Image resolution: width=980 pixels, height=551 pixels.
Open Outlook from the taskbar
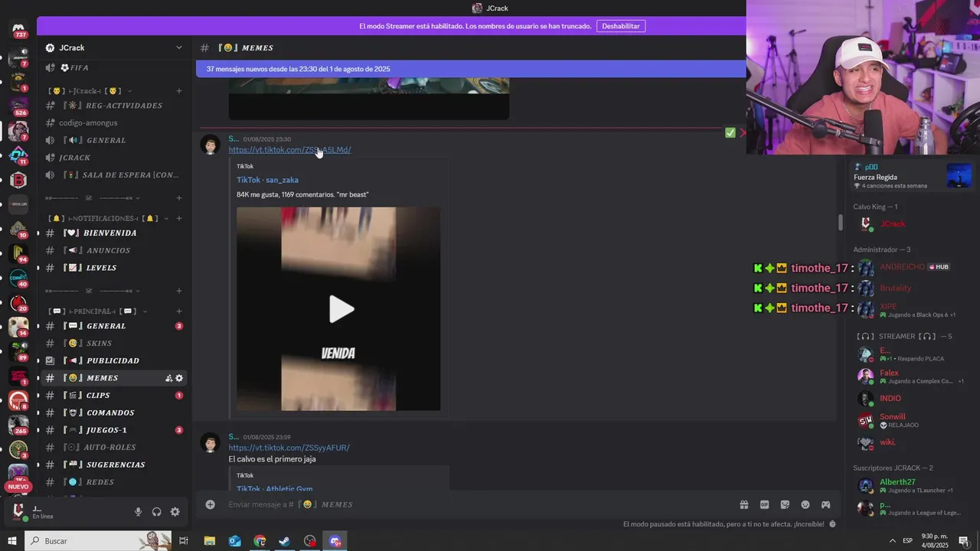coord(235,541)
